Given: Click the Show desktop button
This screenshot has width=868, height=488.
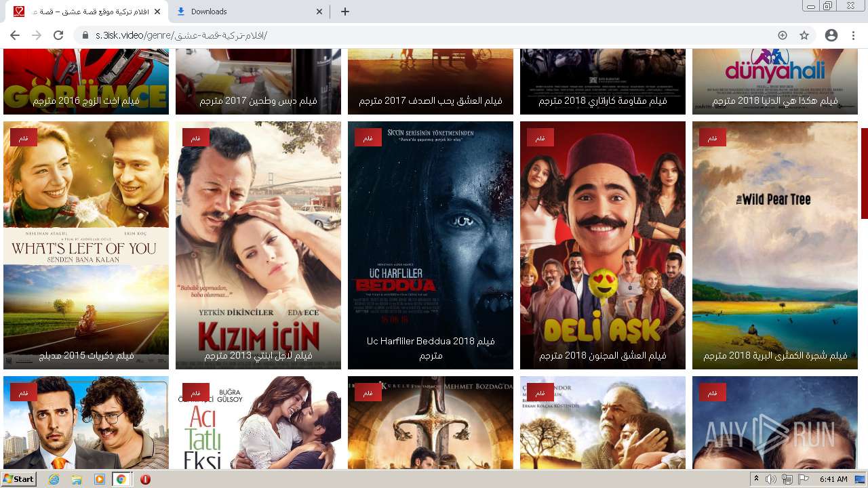Looking at the screenshot, I should [861, 479].
